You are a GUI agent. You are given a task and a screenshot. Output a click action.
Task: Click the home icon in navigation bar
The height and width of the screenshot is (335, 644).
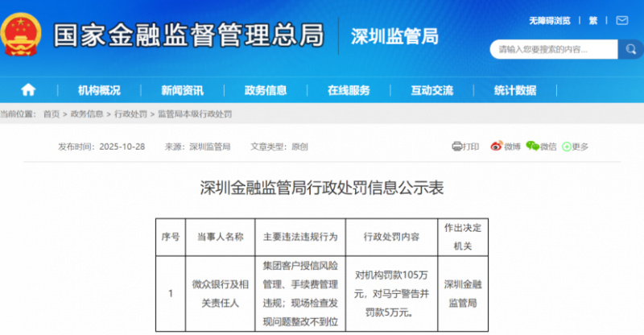pyautogui.click(x=28, y=89)
